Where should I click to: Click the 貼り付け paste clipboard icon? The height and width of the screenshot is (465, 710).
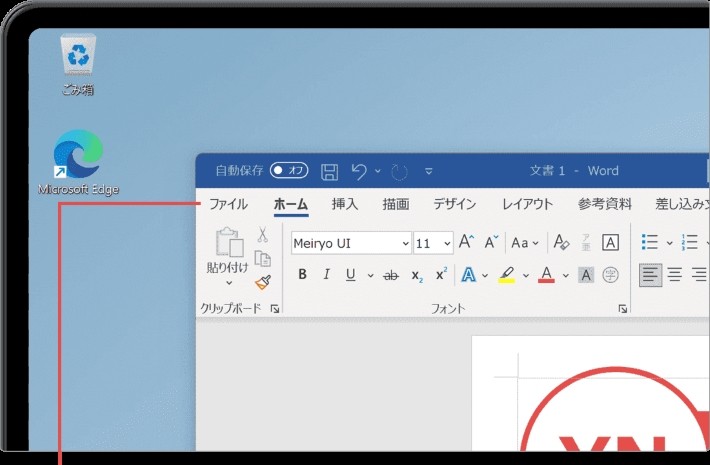tap(229, 242)
